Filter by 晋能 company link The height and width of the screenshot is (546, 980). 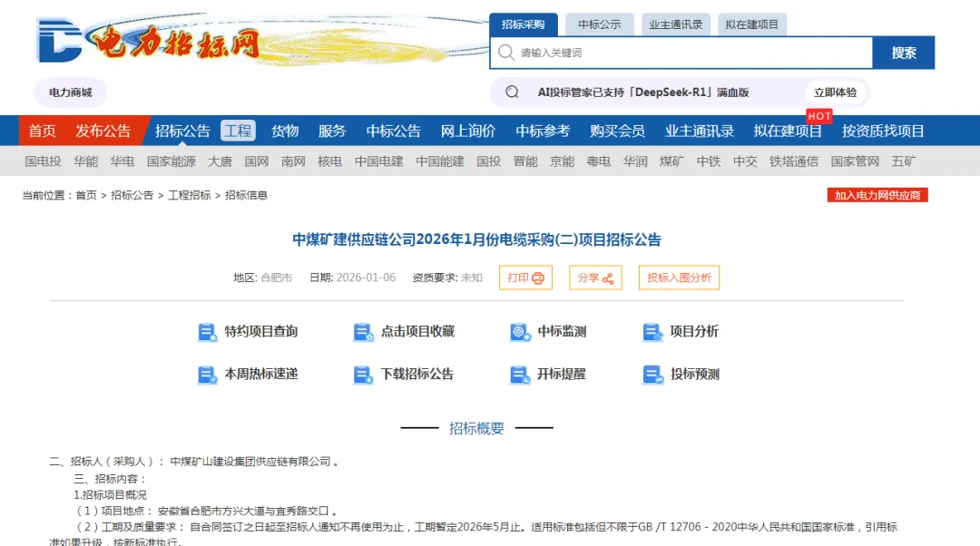pos(525,161)
